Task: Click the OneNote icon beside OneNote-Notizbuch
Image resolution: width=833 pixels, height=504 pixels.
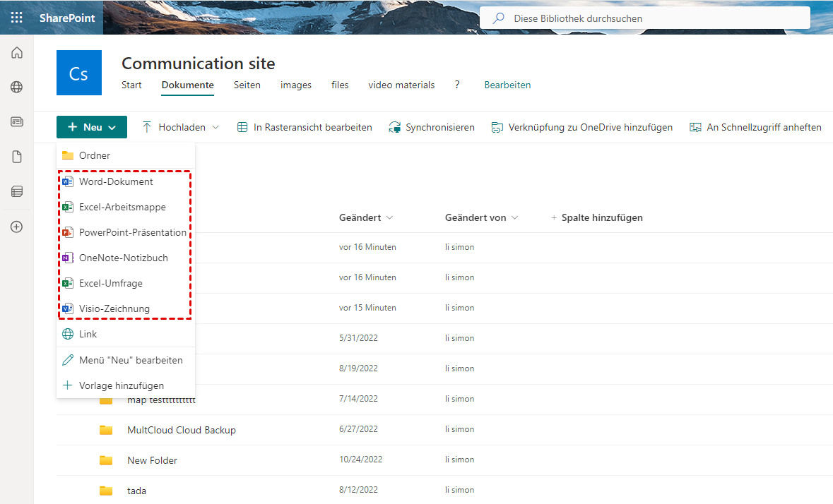Action: pyautogui.click(x=67, y=258)
